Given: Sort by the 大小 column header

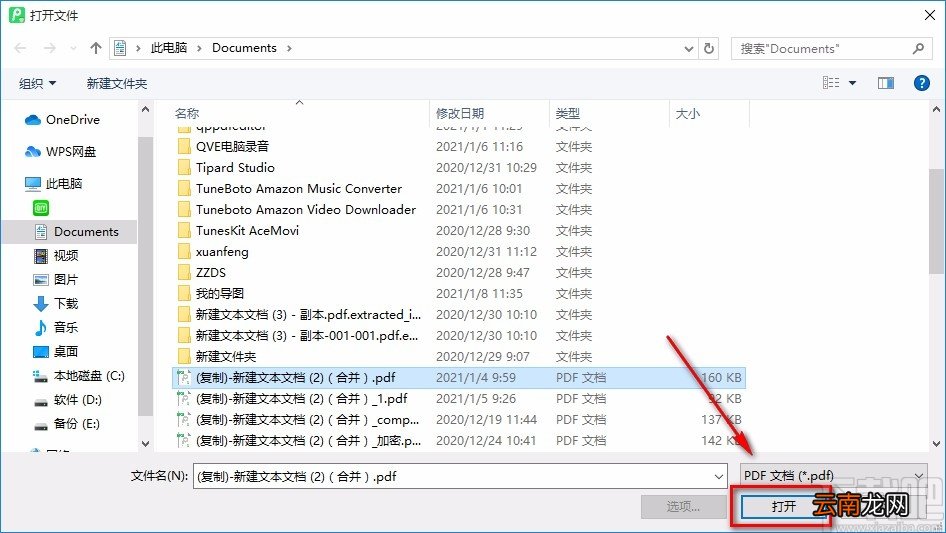Looking at the screenshot, I should tap(710, 113).
